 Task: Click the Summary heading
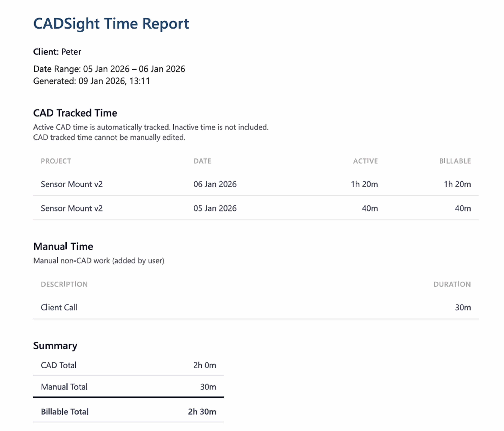[55, 346]
